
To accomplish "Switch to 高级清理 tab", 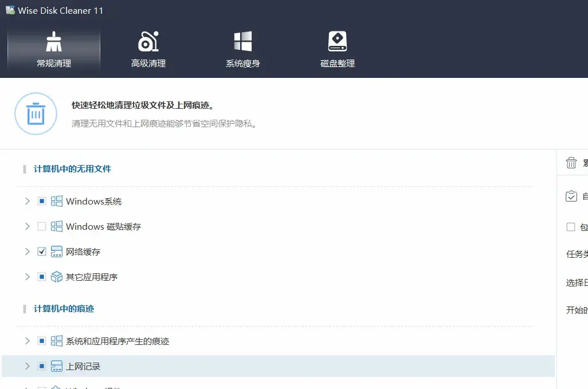I will (x=148, y=49).
